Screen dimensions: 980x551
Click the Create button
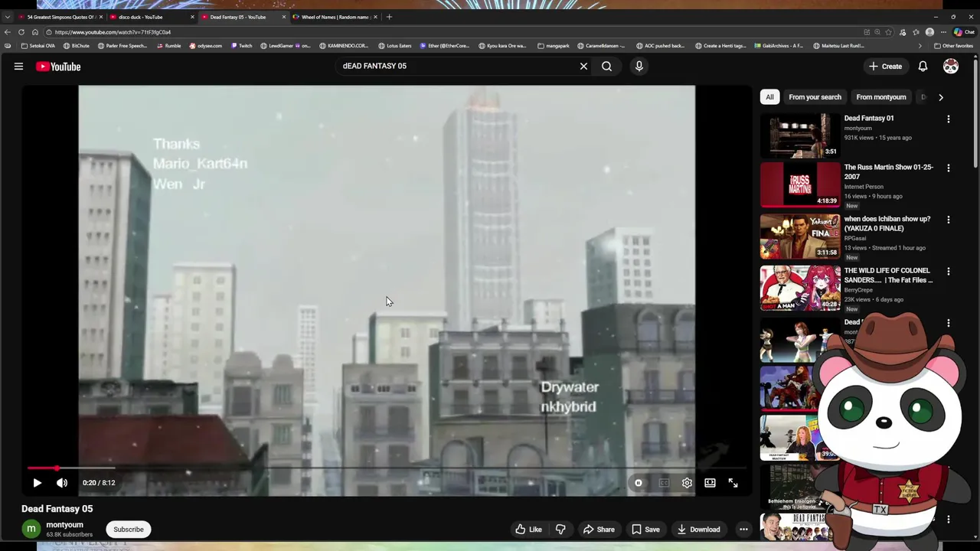click(885, 67)
